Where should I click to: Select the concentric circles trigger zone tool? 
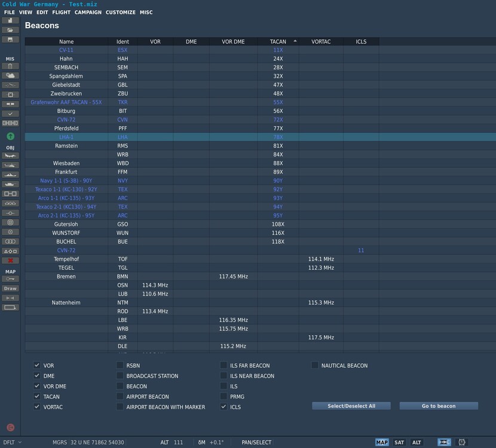(x=10, y=222)
